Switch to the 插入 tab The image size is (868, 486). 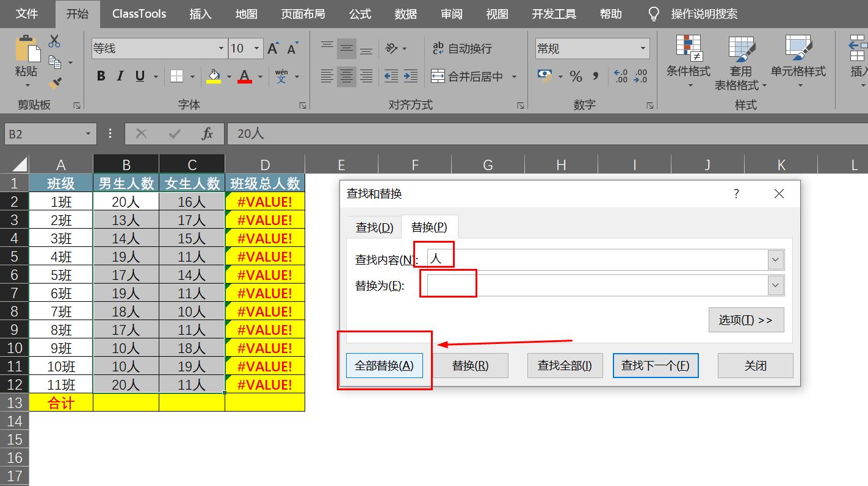click(x=200, y=13)
